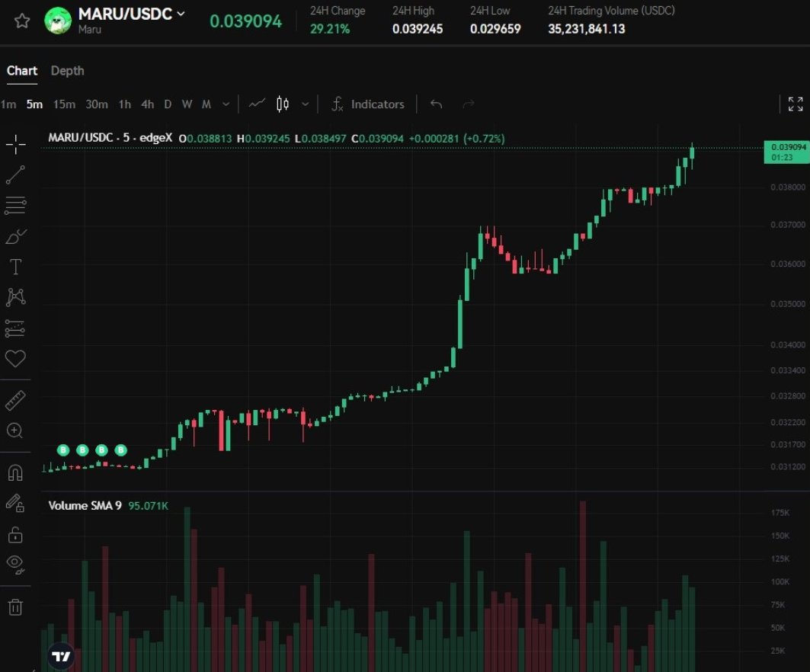Select the W weekly timeframe
The width and height of the screenshot is (810, 672).
[187, 104]
